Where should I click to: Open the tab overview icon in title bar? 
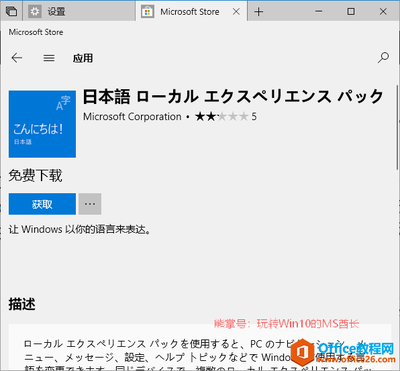click(x=11, y=12)
